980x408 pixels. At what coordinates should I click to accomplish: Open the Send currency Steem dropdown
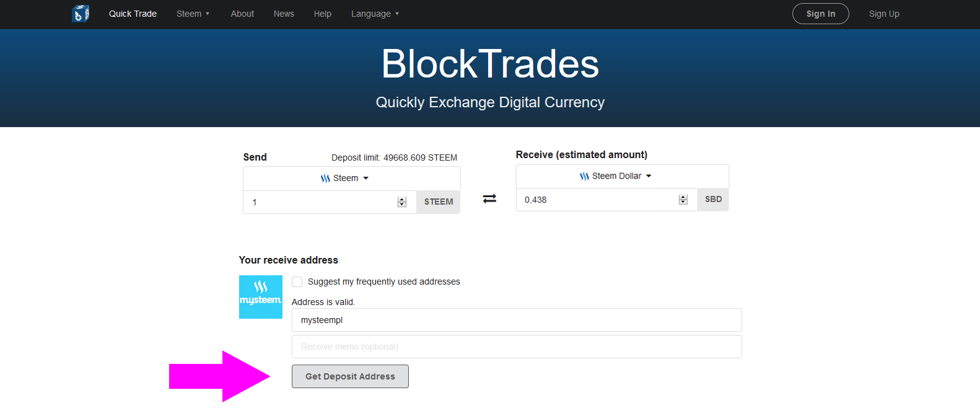click(351, 178)
